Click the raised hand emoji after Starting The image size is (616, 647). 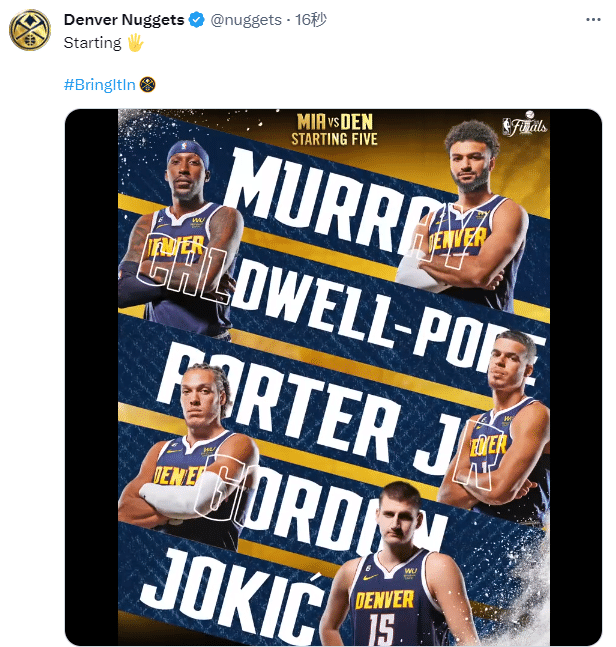[x=135, y=43]
